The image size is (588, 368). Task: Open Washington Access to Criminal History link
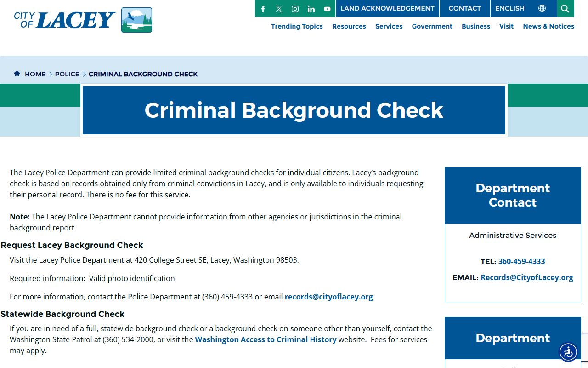click(x=266, y=339)
